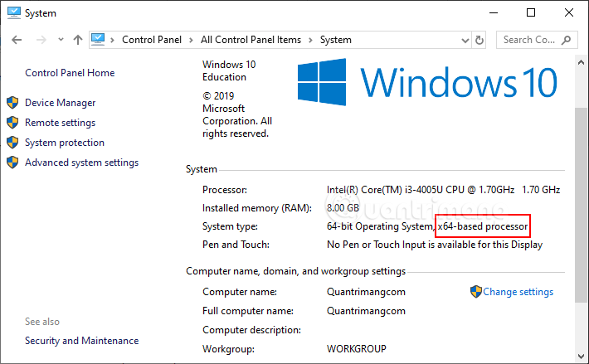Expand chevron after All Control Panel Items

[x=312, y=40]
